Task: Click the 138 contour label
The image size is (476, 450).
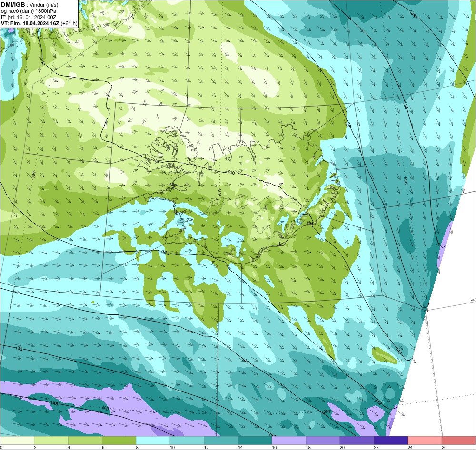Action: pyautogui.click(x=348, y=123)
